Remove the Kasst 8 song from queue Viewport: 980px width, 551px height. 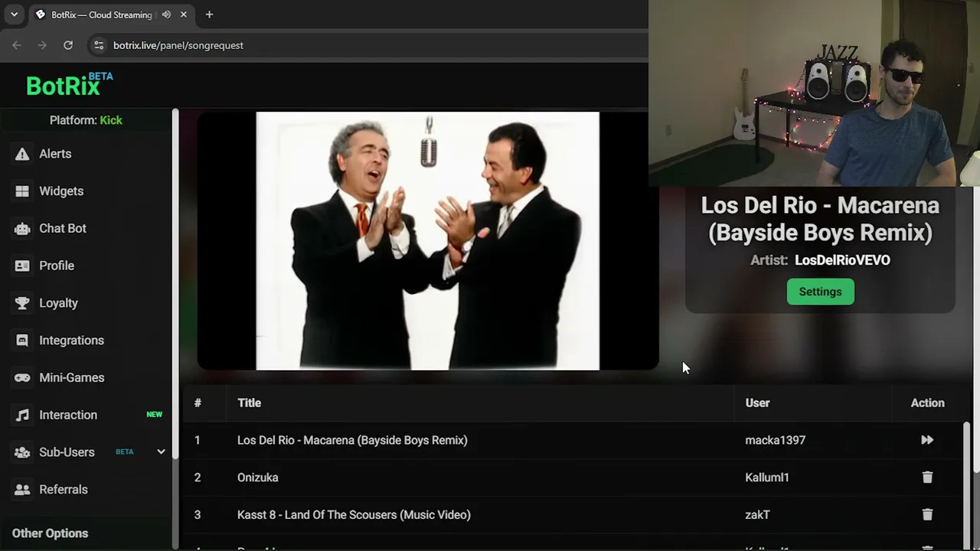coord(927,515)
